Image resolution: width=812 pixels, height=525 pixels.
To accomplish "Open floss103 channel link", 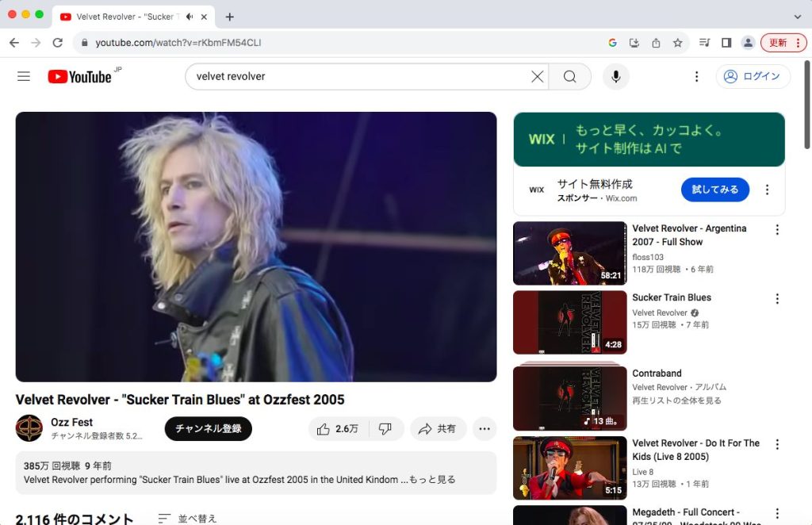I will (648, 257).
